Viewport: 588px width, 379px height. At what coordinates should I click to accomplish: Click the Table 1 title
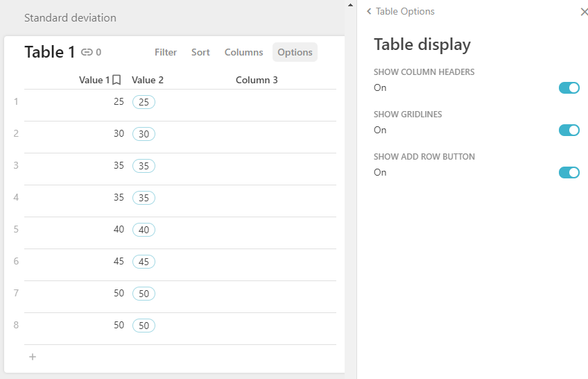point(49,52)
